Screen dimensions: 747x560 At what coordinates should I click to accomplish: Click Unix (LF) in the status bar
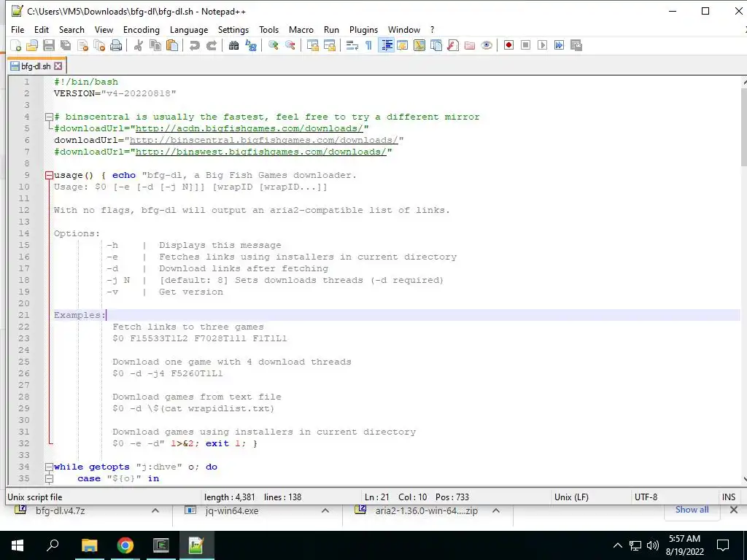pyautogui.click(x=571, y=497)
